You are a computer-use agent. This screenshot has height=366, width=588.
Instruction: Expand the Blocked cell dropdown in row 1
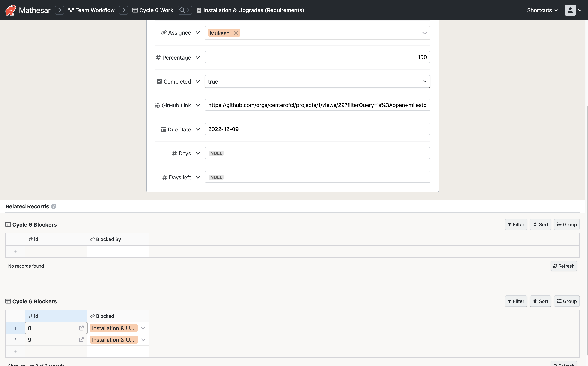tap(143, 328)
